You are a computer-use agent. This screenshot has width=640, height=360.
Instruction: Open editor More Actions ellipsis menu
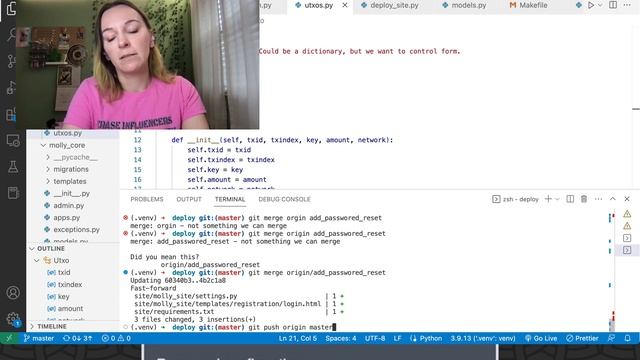coord(627,5)
